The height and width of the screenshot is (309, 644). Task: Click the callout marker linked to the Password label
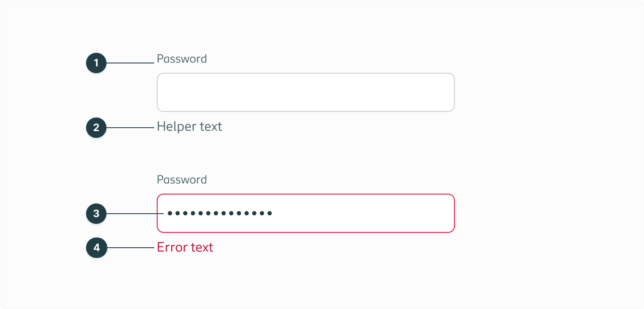coord(96,63)
